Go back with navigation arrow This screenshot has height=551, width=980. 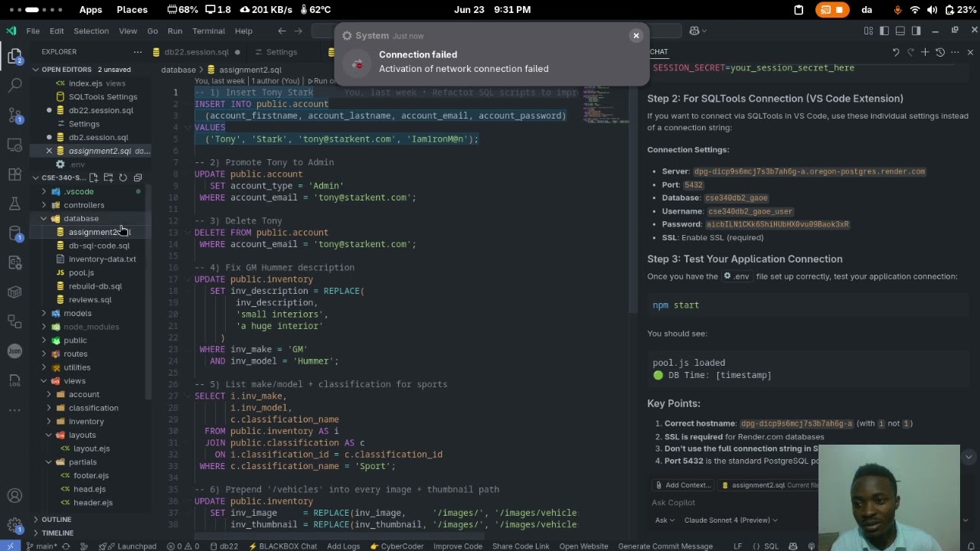(x=282, y=31)
